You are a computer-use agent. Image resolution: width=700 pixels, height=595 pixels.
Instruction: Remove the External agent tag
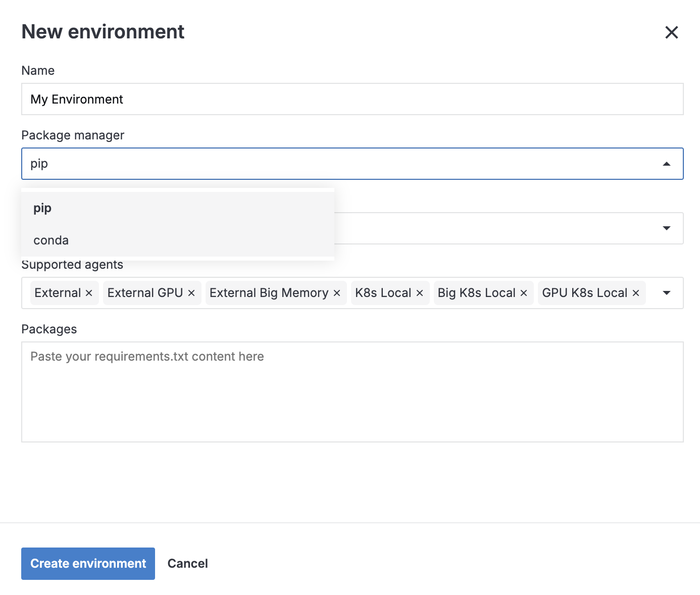pyautogui.click(x=89, y=293)
